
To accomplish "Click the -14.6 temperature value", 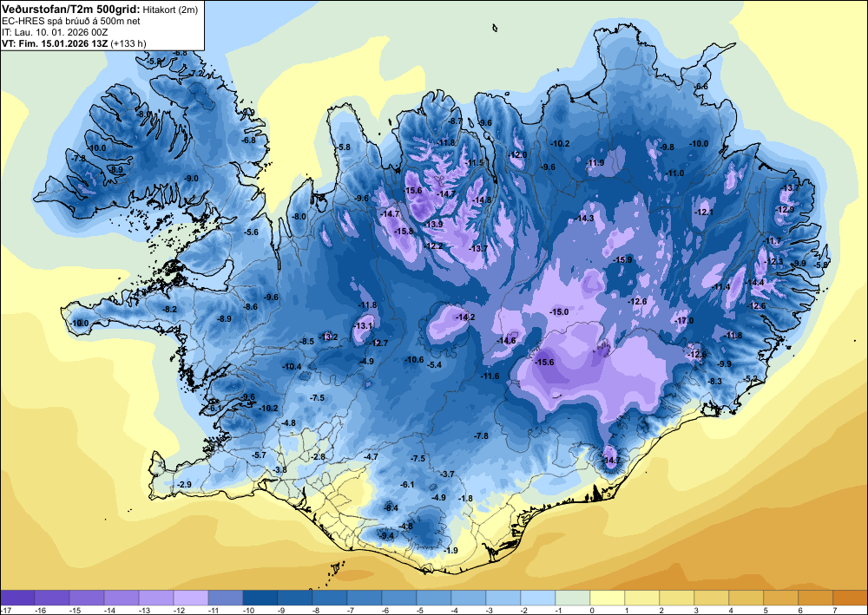I will [x=507, y=341].
